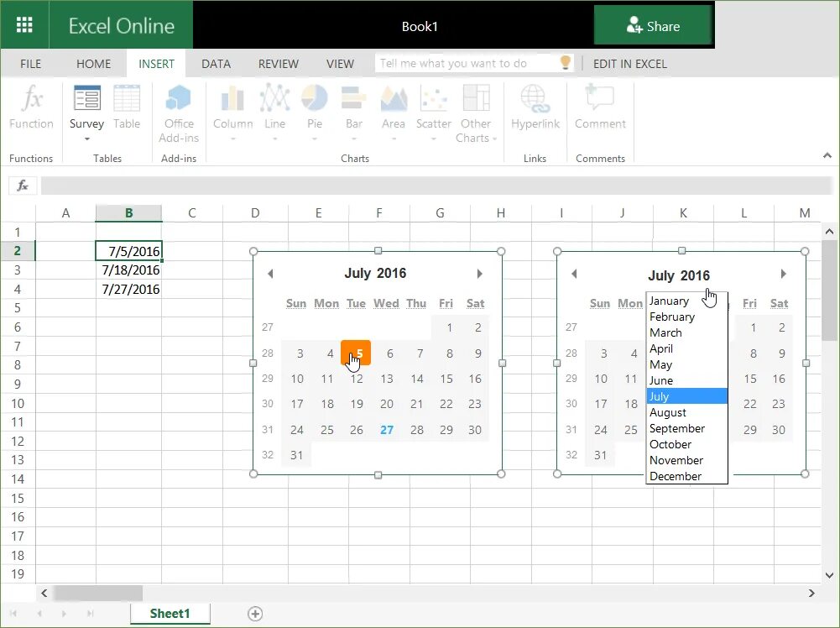
Task: Select cell with 7/27/2016
Action: [128, 290]
